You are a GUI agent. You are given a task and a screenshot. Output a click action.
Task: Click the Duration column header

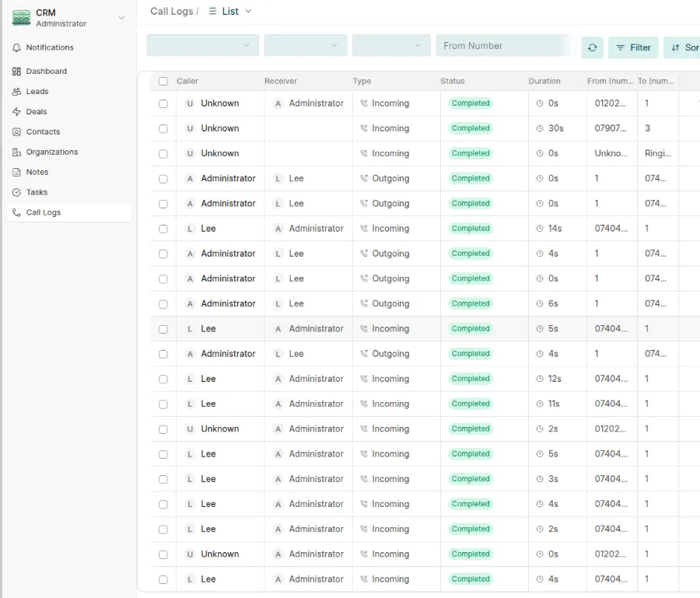pos(544,81)
